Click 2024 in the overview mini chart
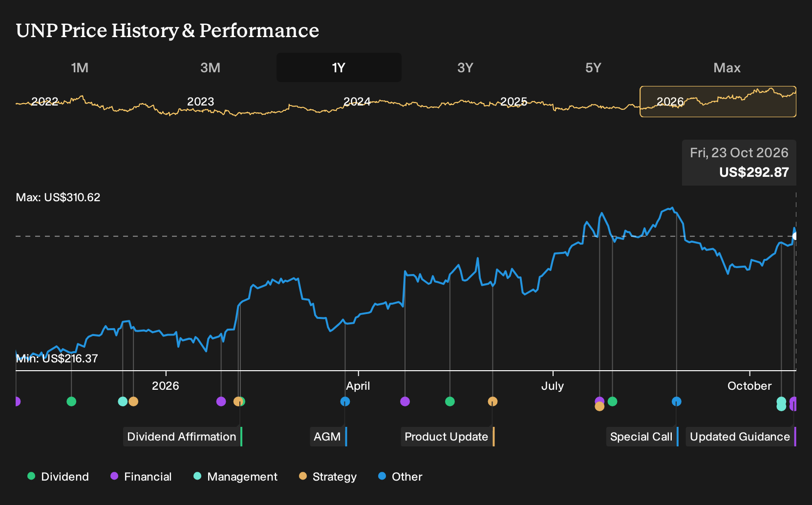This screenshot has height=505, width=812. tap(357, 102)
